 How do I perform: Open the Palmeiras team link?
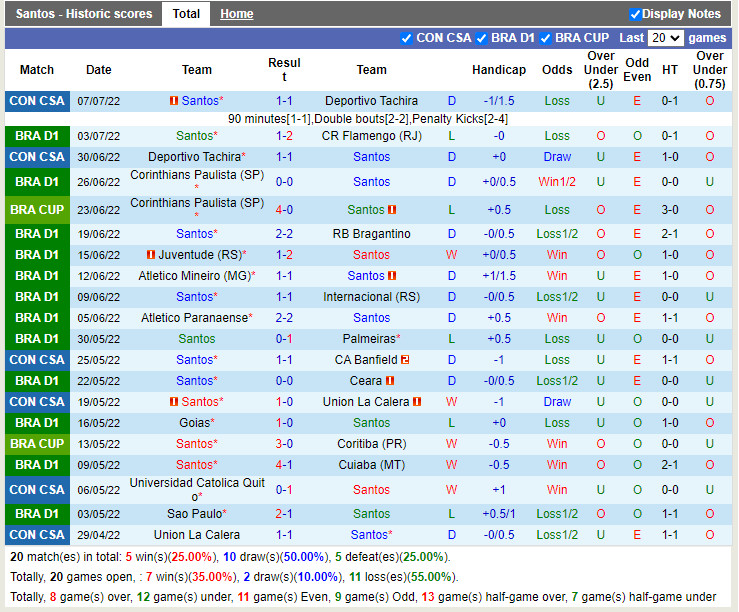pyautogui.click(x=369, y=339)
